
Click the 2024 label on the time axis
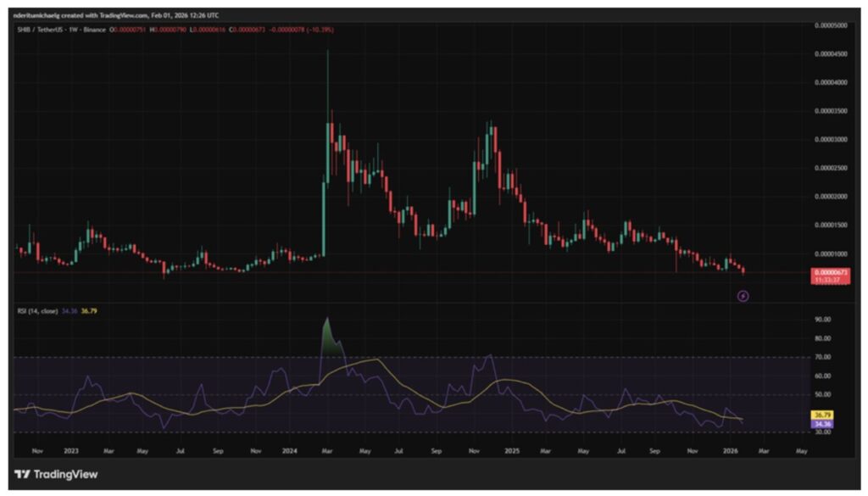tap(292, 453)
